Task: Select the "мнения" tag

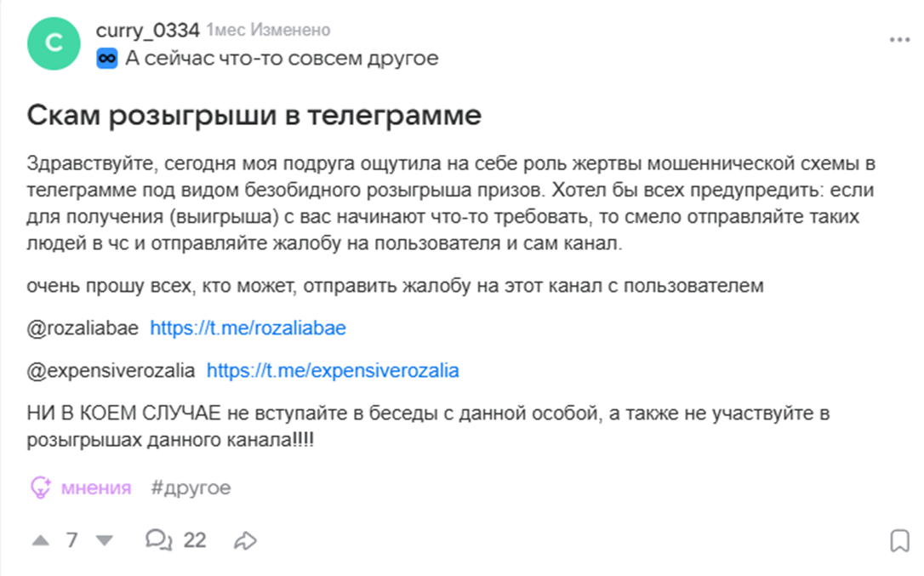Action: (x=96, y=488)
